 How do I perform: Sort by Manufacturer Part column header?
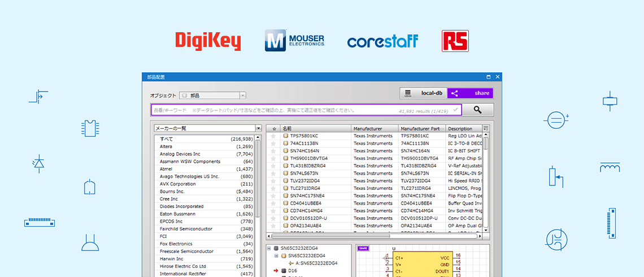[x=422, y=128]
